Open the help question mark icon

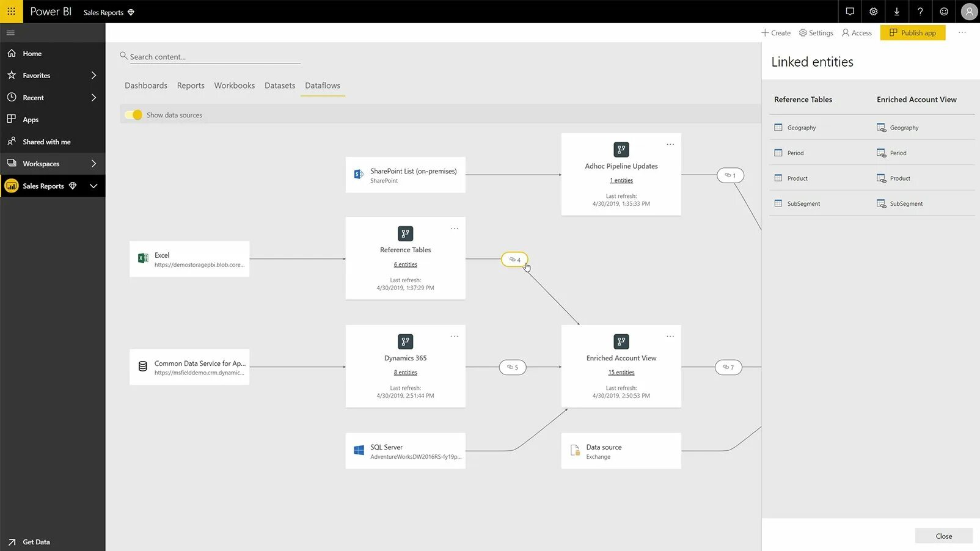(920, 12)
